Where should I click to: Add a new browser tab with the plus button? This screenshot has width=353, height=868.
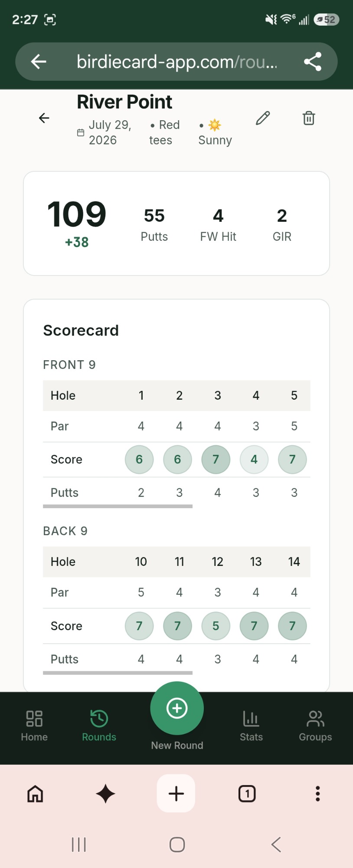pyautogui.click(x=176, y=793)
